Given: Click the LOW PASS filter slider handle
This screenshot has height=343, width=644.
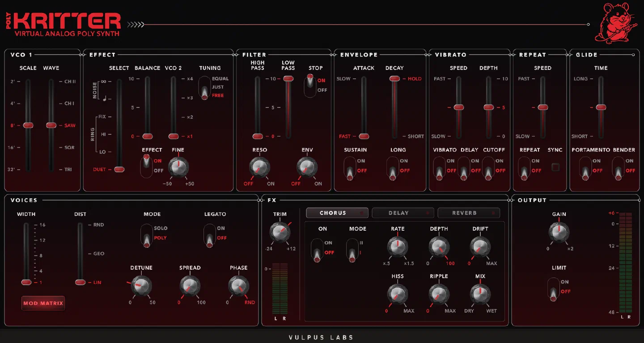Looking at the screenshot, I should [x=288, y=78].
